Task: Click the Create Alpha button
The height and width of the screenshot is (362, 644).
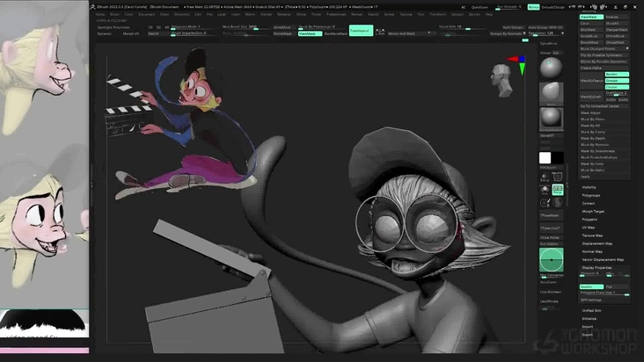Action: click(604, 68)
